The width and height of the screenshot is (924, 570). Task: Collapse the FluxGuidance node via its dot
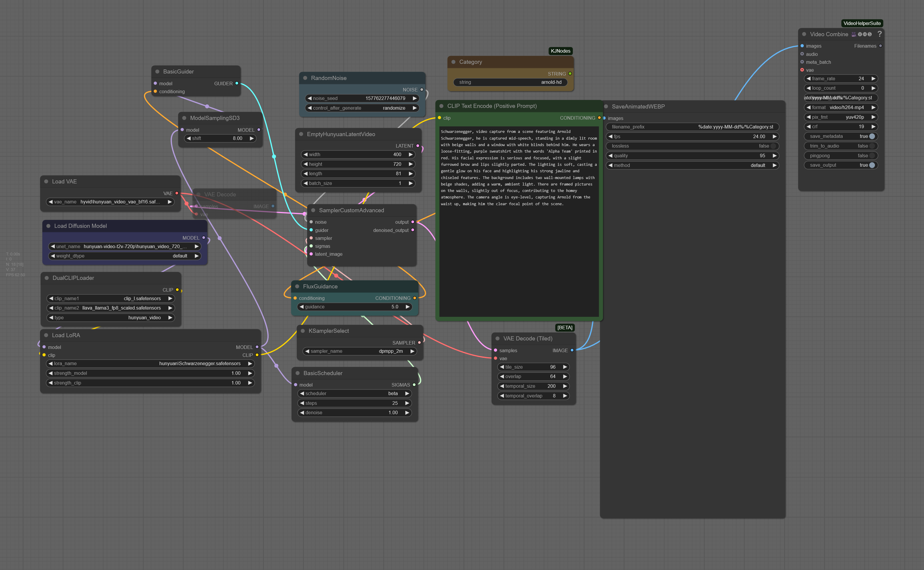[x=297, y=287]
